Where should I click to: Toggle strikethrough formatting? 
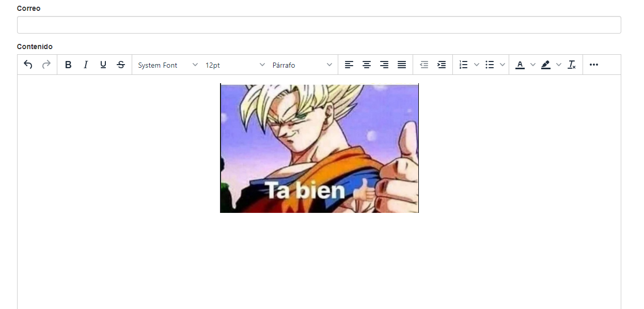tap(121, 65)
